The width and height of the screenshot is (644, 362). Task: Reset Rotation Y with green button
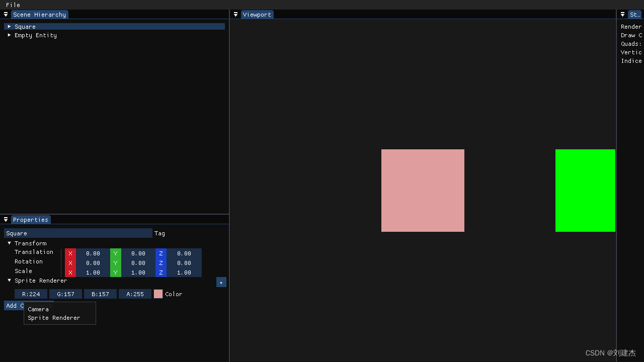click(x=116, y=263)
